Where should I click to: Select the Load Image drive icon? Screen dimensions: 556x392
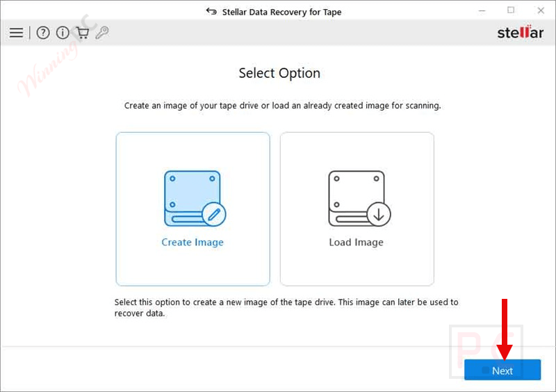pos(359,198)
